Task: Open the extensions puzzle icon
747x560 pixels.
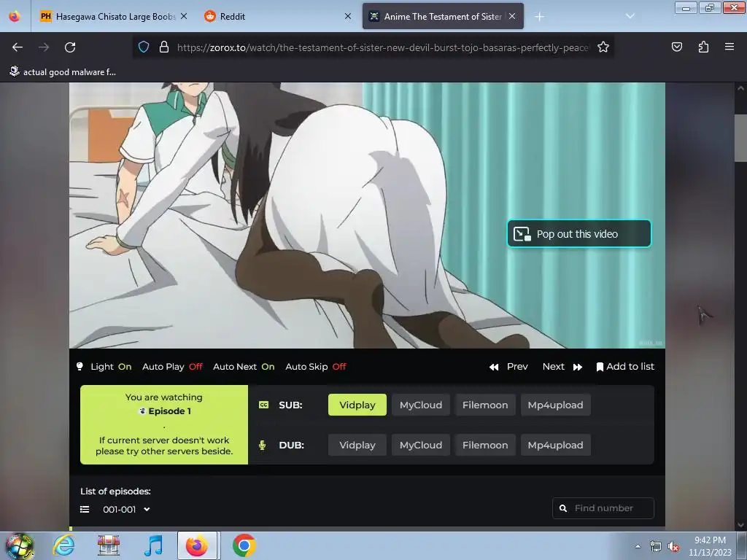Action: pos(703,47)
